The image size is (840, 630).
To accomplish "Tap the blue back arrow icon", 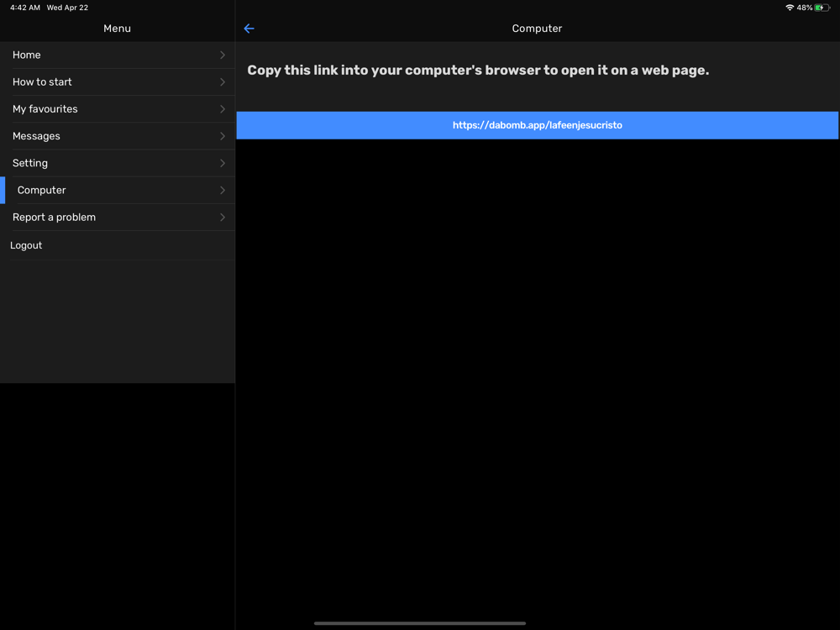I will 249,29.
